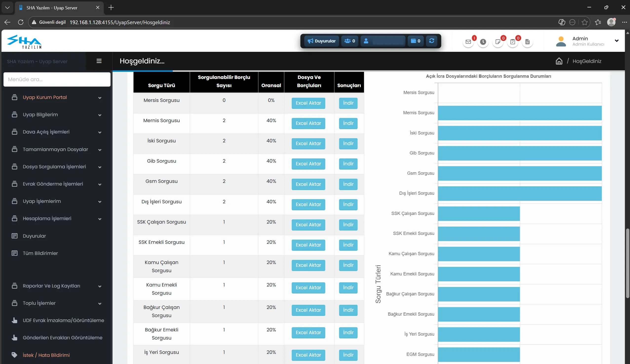The height and width of the screenshot is (364, 630).
Task: Expand Dava Açılış İşlemleri menu
Action: (57, 132)
